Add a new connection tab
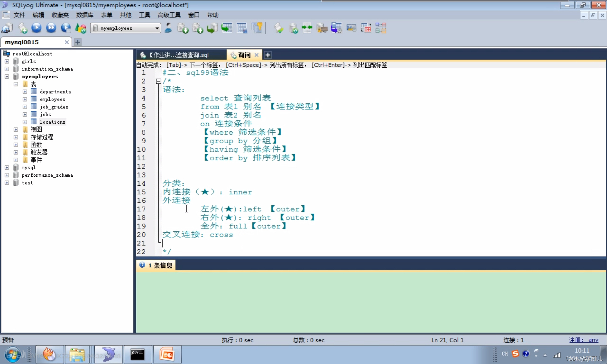607x364 pixels. click(78, 42)
